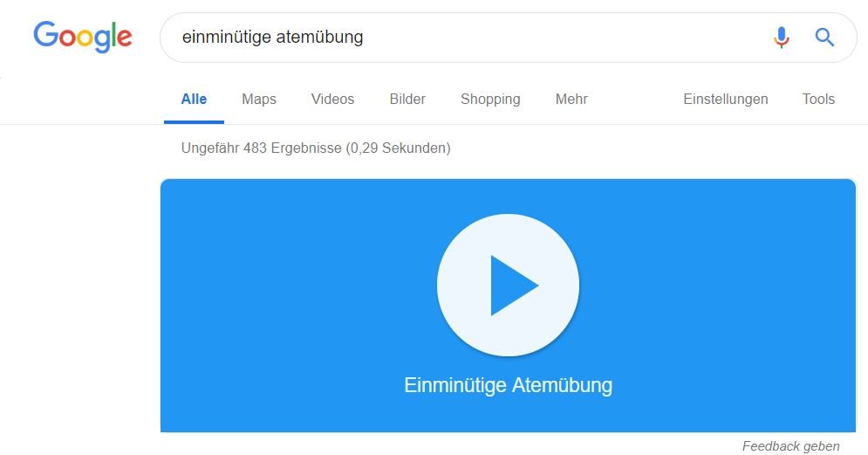
Task: Switch to the Maps tab
Action: tap(259, 100)
